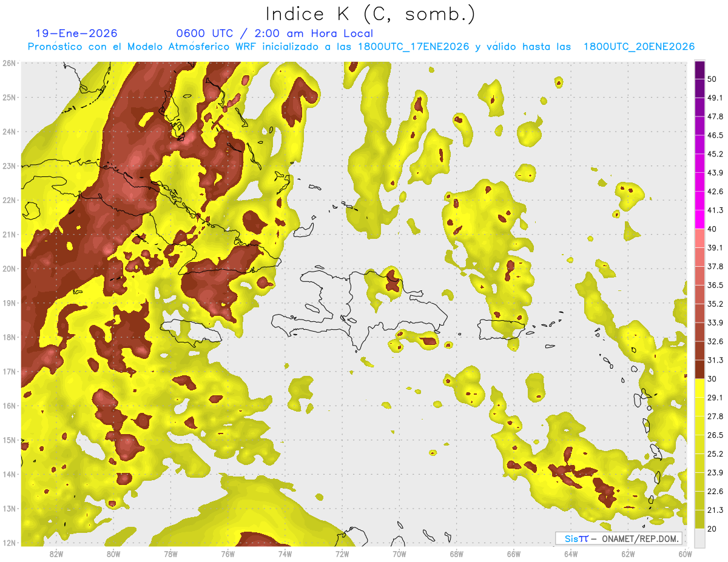Click the WRF forecast description line
Viewport: 728px width, 562px height.
click(x=361, y=47)
